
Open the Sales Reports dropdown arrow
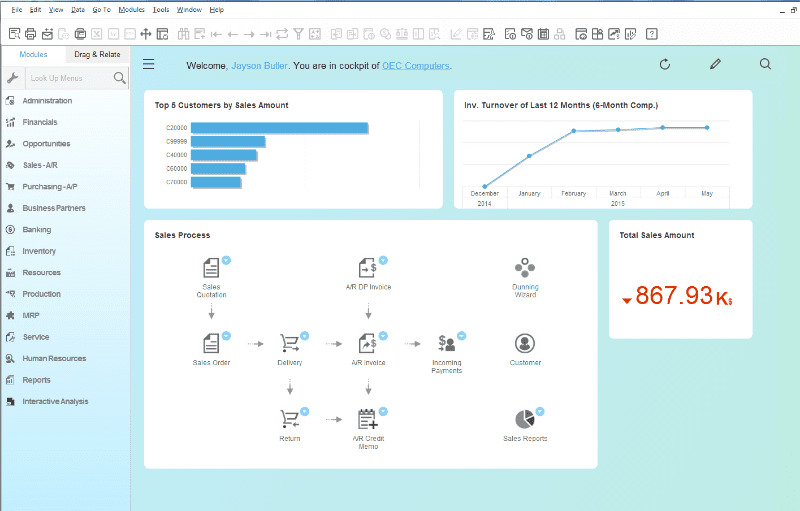click(x=540, y=411)
